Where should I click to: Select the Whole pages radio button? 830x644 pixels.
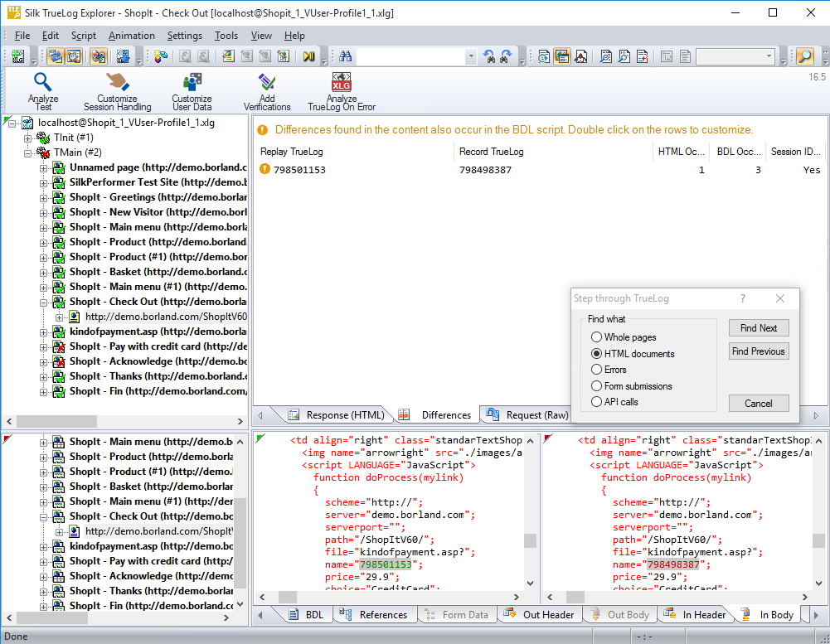point(597,337)
